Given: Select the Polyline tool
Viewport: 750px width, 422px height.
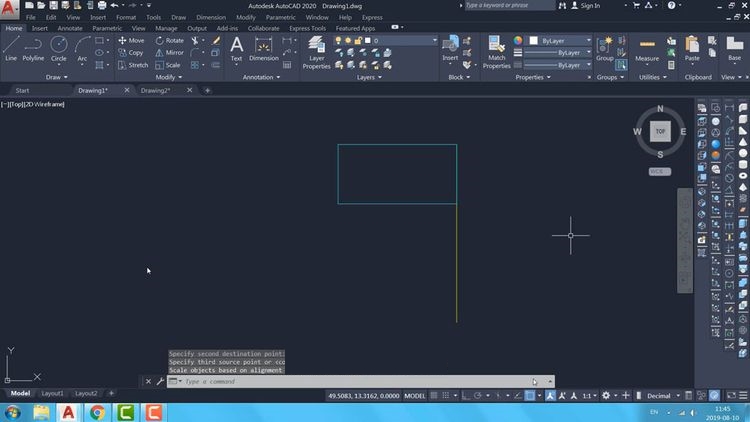Looking at the screenshot, I should pyautogui.click(x=33, y=48).
